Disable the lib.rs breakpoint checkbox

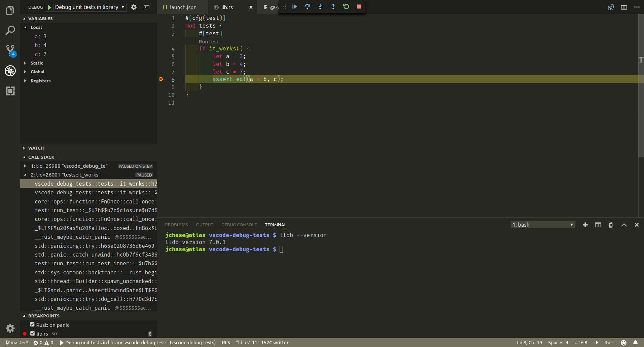[x=33, y=334]
